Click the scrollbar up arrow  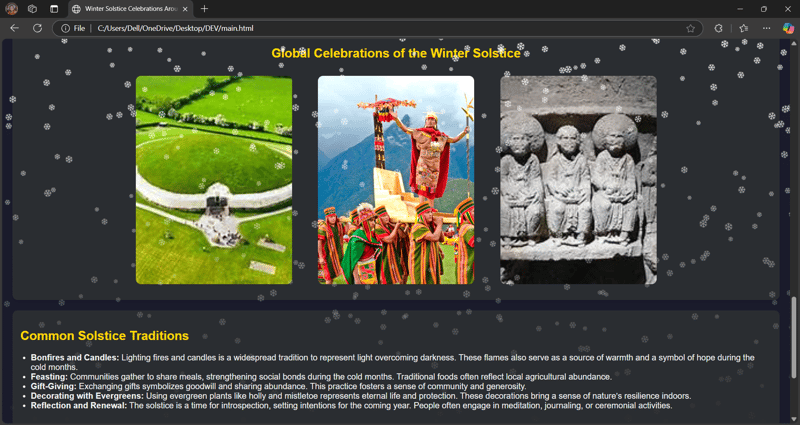pyautogui.click(x=793, y=43)
